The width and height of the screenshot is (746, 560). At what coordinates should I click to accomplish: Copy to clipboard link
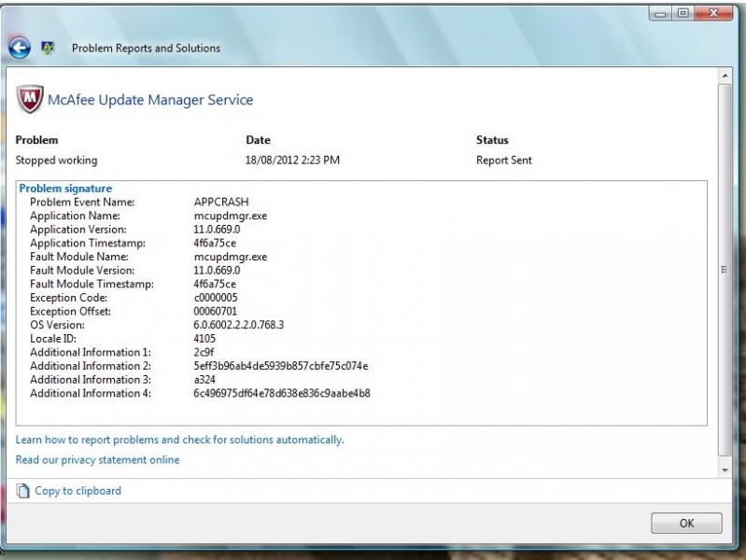click(78, 491)
